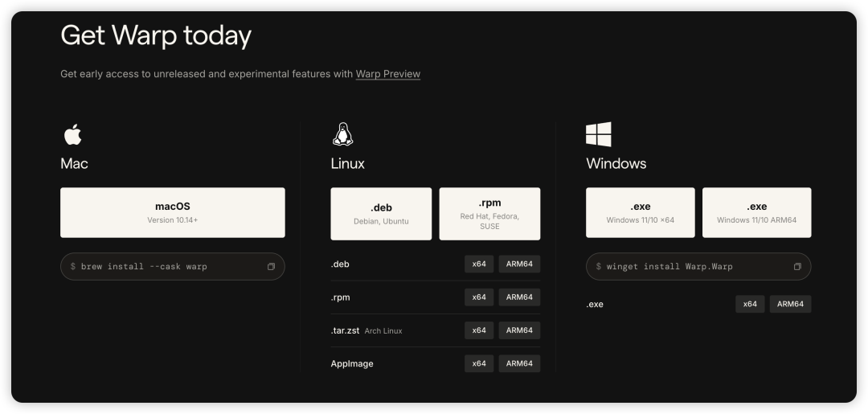Pick x64 in the Windows .exe row

750,304
